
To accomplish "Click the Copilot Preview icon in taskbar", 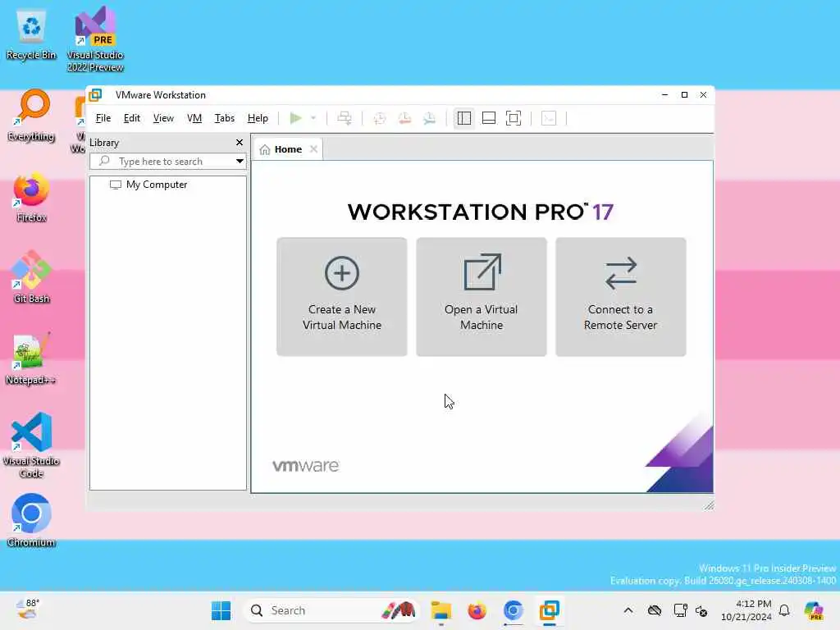I will 814,610.
